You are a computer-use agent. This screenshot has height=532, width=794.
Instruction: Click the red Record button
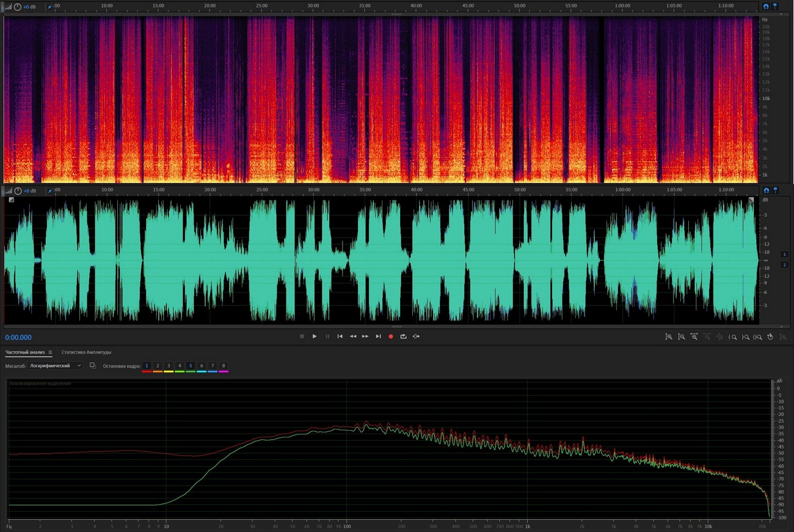click(x=391, y=337)
